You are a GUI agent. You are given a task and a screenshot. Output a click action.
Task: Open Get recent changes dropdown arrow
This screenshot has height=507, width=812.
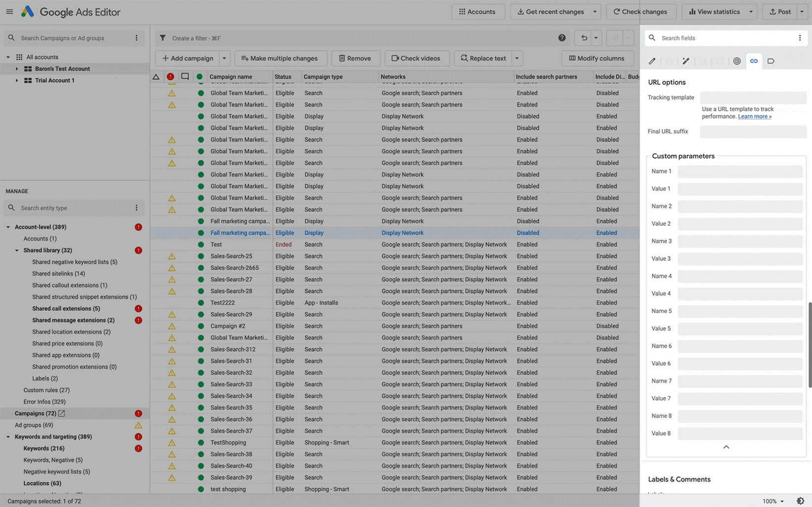point(595,11)
